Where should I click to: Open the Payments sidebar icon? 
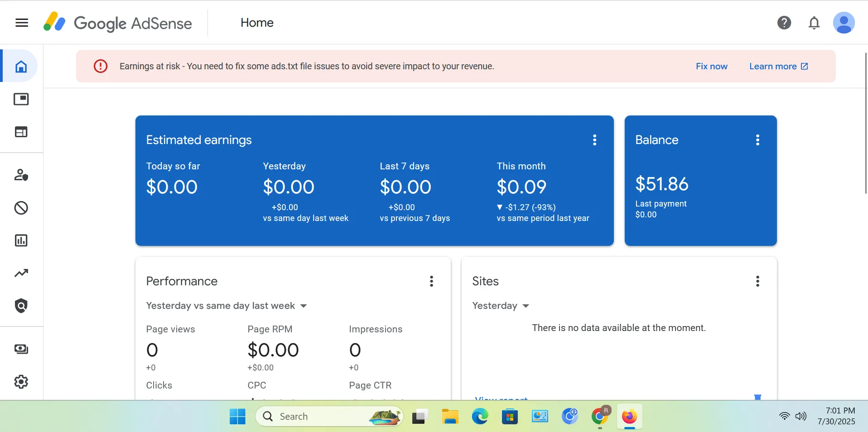[21, 349]
